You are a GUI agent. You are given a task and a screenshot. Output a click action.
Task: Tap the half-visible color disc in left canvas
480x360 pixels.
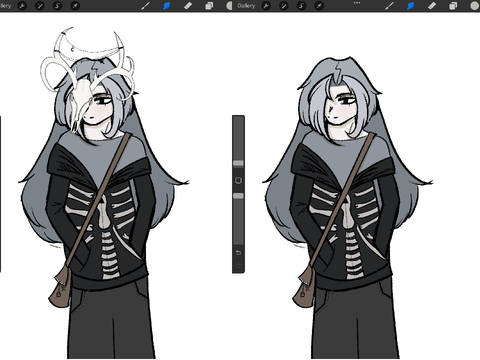pos(229,6)
